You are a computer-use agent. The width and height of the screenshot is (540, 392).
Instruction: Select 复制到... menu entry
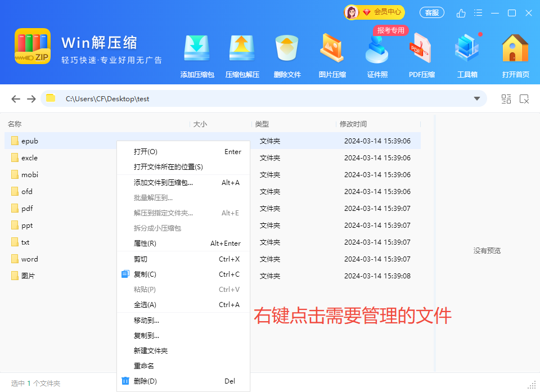pyautogui.click(x=183, y=336)
